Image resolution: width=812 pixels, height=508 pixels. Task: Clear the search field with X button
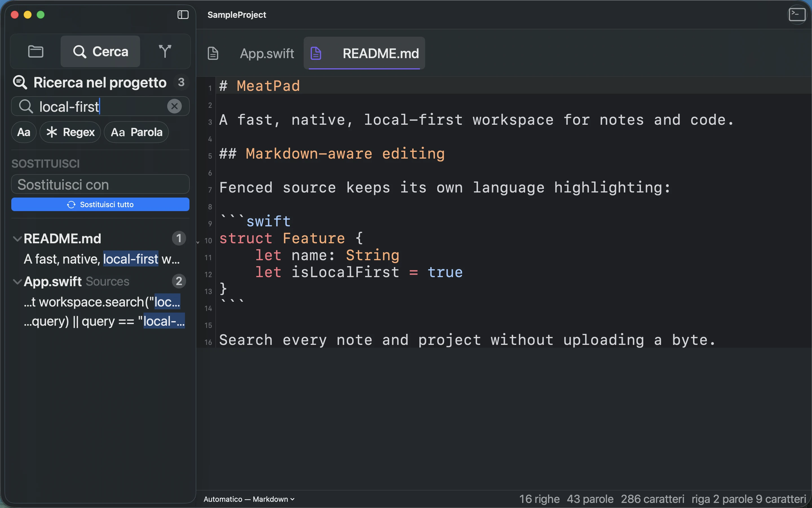[x=175, y=106]
